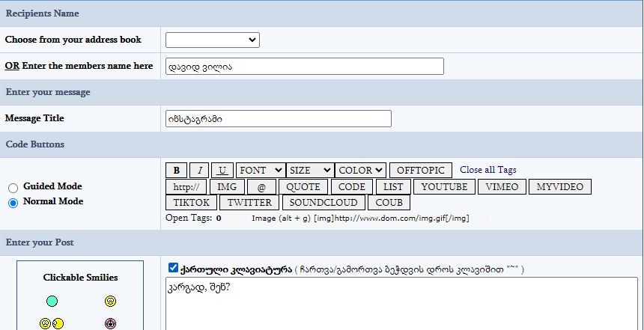The width and height of the screenshot is (644, 330).
Task: Select Normal Mode radio option
Action: point(13,203)
